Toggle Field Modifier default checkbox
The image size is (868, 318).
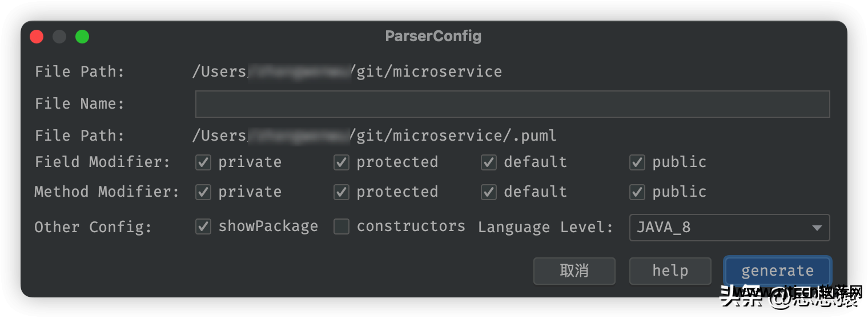coord(489,162)
